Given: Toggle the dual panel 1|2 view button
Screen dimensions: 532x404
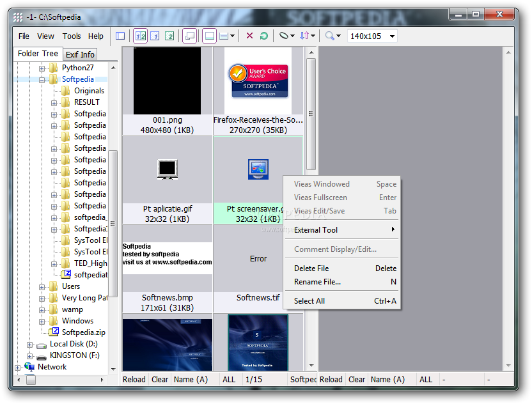Looking at the screenshot, I should [x=141, y=36].
